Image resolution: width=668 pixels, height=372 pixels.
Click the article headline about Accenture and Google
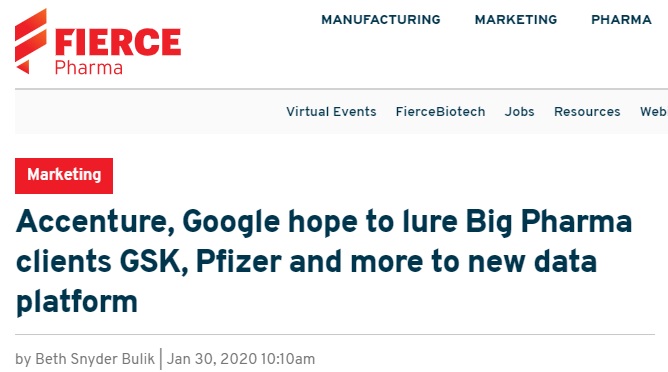pos(324,262)
